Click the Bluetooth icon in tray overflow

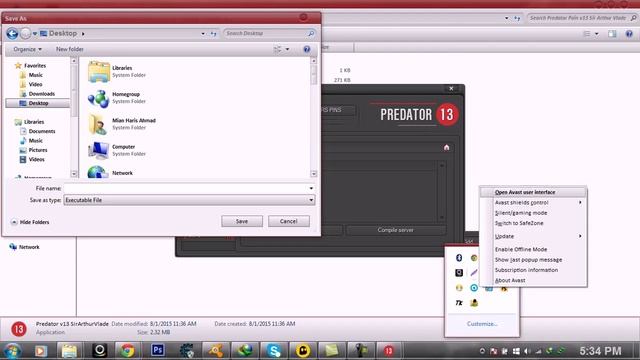pyautogui.click(x=459, y=258)
